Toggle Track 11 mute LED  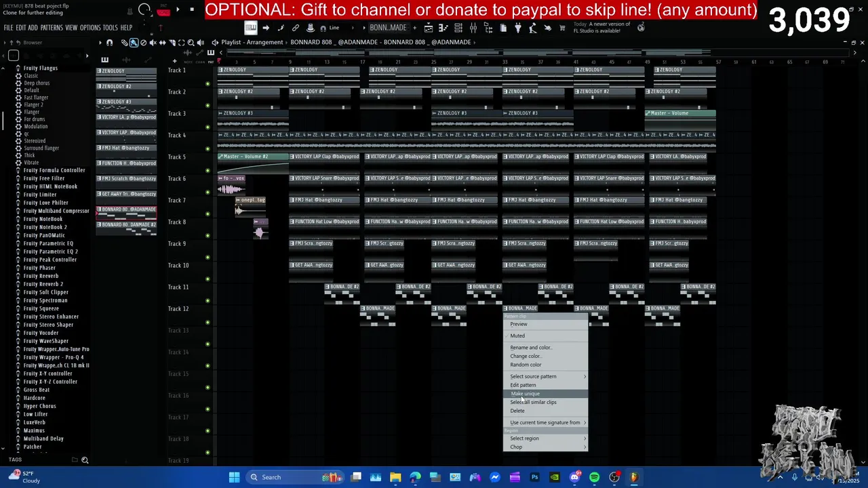(x=208, y=300)
